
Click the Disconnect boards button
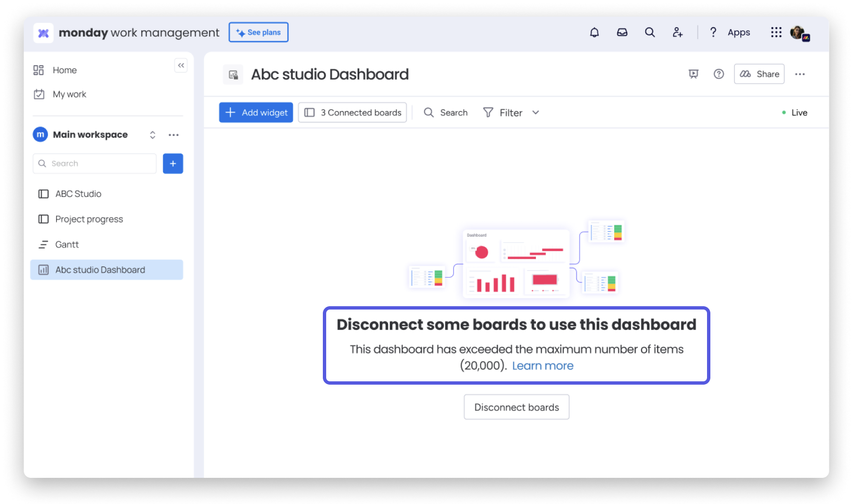[x=517, y=407]
